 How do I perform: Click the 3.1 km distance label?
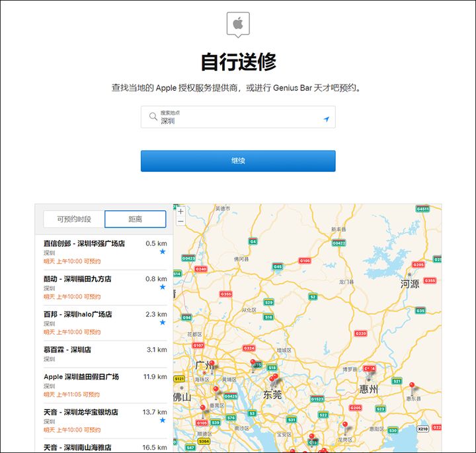point(157,350)
